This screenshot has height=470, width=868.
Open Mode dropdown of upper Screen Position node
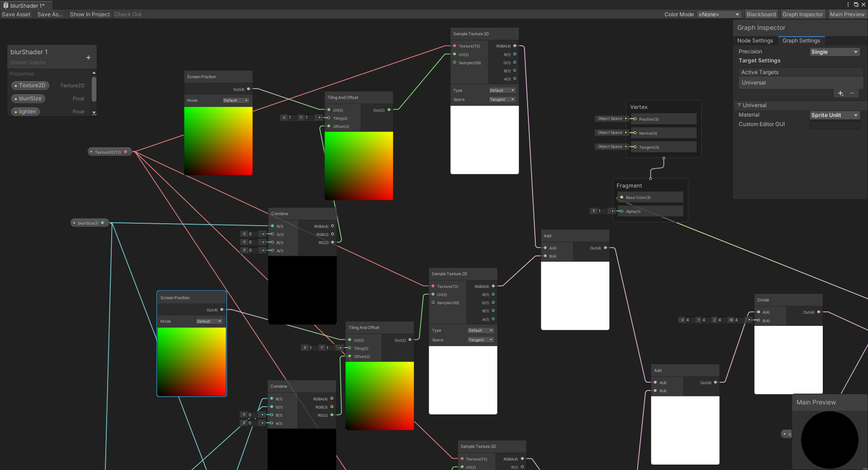point(236,100)
